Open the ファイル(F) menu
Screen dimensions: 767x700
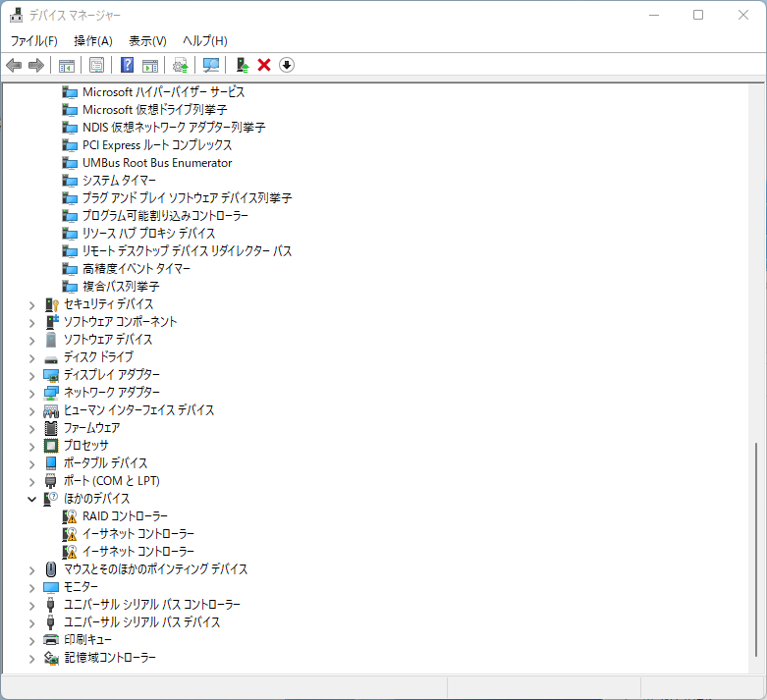point(33,40)
